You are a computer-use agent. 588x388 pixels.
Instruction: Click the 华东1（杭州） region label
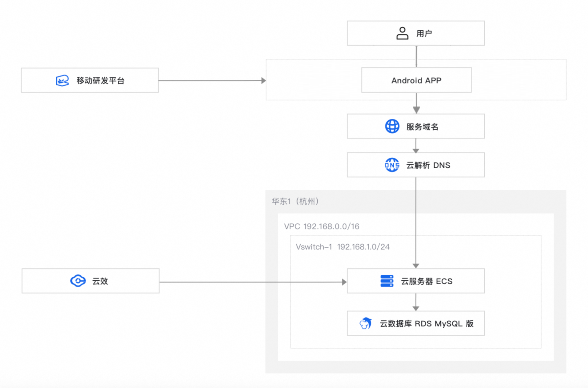[x=296, y=201]
